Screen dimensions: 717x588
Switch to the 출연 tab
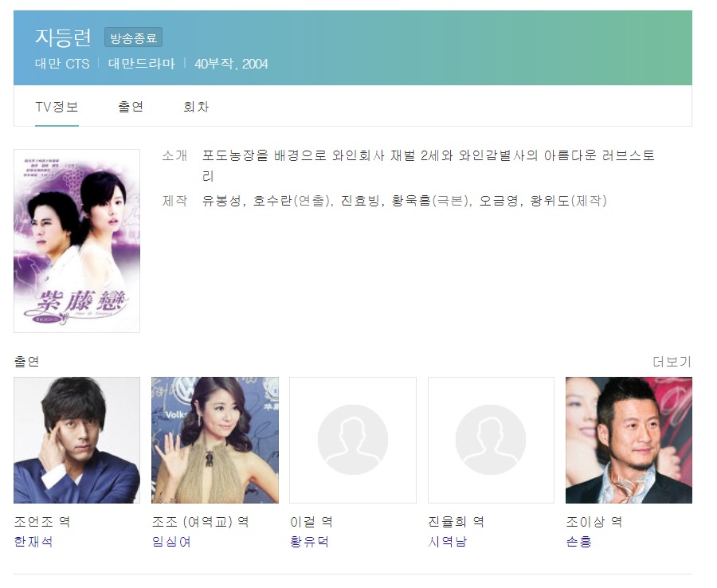131,107
